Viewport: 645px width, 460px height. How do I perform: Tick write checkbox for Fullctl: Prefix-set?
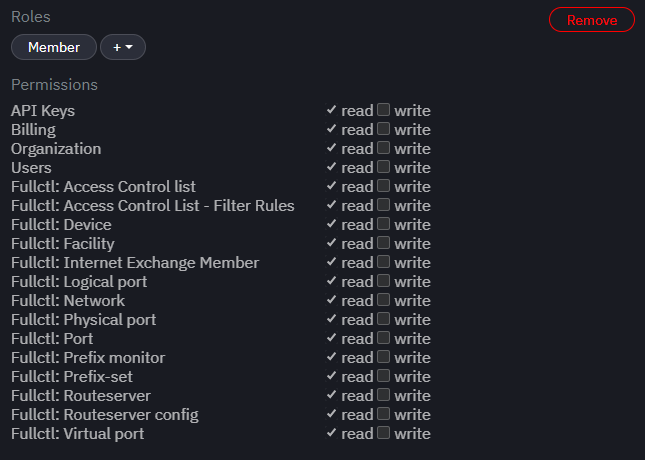coord(383,376)
